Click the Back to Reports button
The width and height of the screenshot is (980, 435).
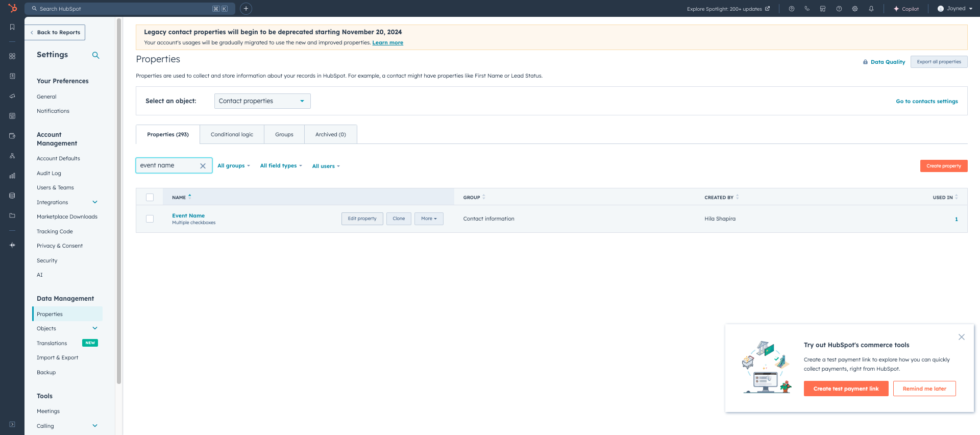(55, 32)
